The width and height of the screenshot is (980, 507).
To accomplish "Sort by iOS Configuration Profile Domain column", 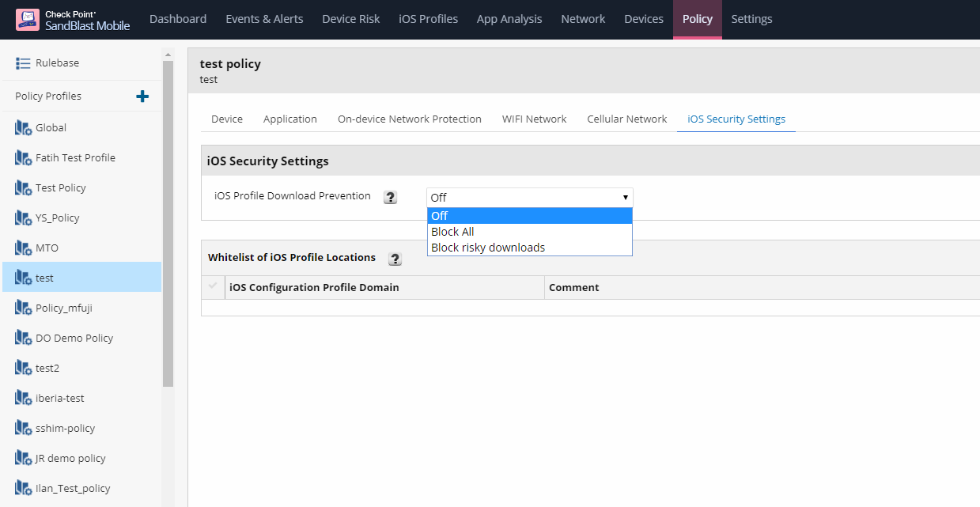I will [x=314, y=288].
